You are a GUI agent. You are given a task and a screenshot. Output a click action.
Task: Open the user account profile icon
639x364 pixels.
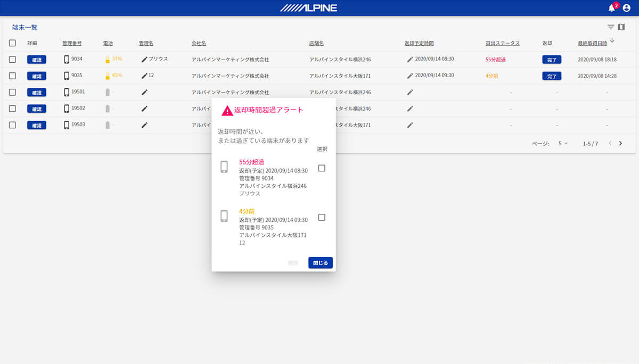click(626, 8)
